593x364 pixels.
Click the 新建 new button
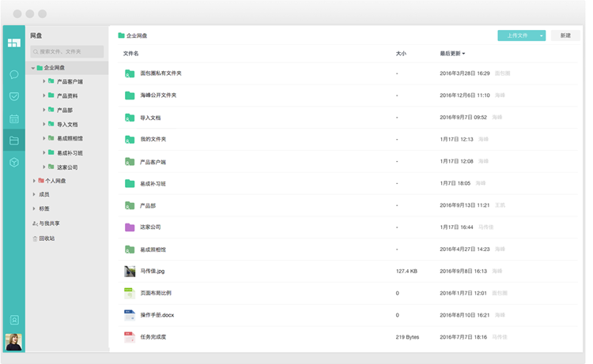(x=565, y=36)
